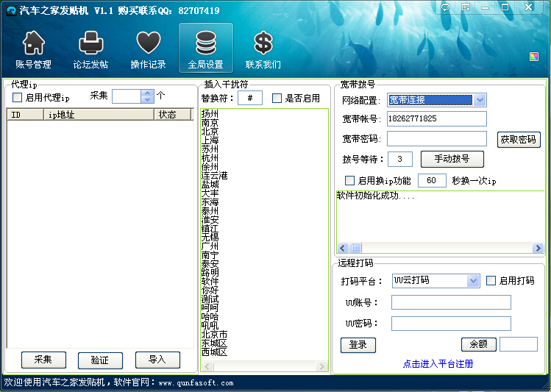Enable the 启用代理ip checkbox
The image size is (551, 392).
point(18,98)
